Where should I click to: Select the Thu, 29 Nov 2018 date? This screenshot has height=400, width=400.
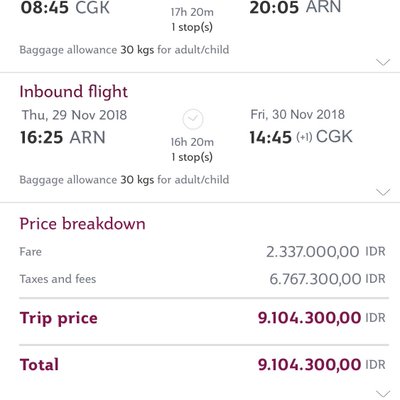(74, 115)
